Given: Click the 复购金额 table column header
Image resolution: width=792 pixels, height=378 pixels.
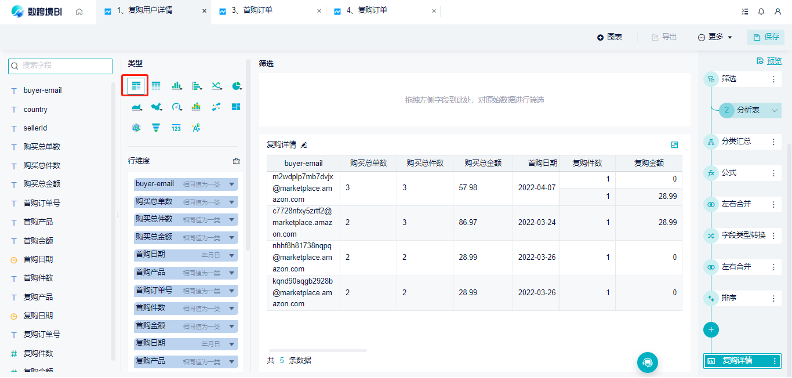Looking at the screenshot, I should tap(649, 163).
